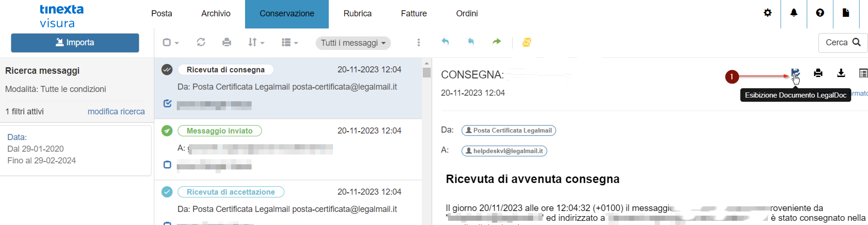Image resolution: width=868 pixels, height=225 pixels.
Task: Open the help question mark icon
Action: click(820, 13)
